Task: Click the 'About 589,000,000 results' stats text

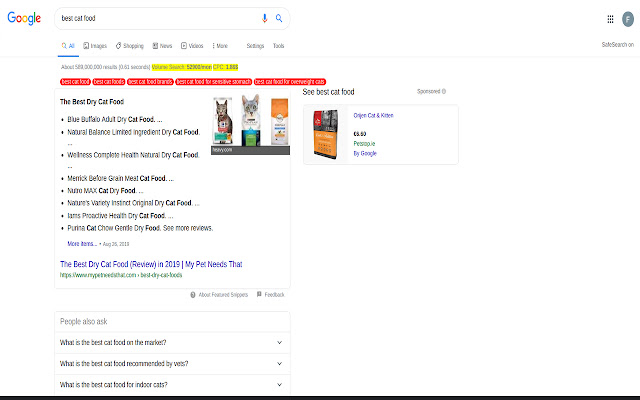Action: [106, 67]
